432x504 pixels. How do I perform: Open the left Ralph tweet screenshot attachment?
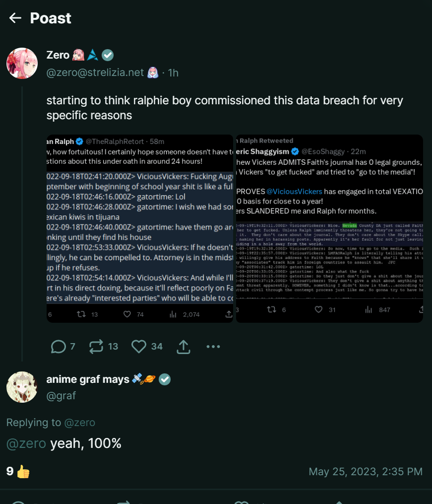tap(139, 228)
